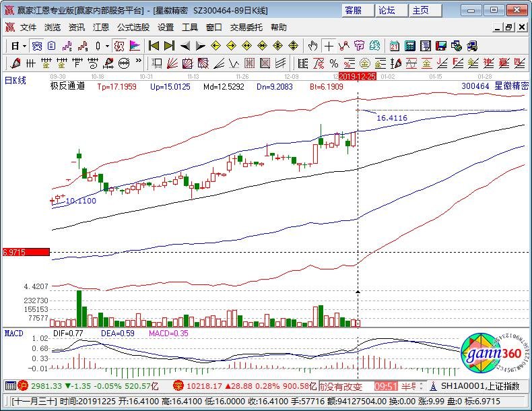Click the purple step chart 3 icon
The image size is (532, 411).
[x=67, y=46]
